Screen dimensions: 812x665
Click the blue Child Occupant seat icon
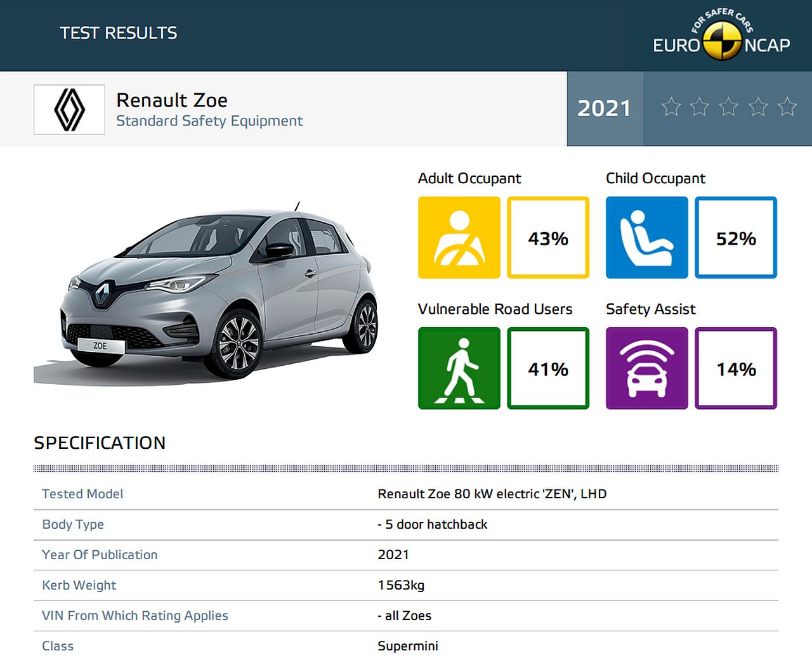(x=647, y=238)
